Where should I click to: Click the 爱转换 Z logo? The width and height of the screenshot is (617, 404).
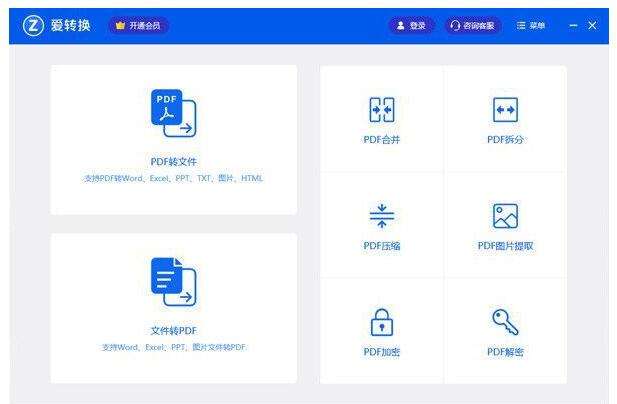pyautogui.click(x=33, y=26)
